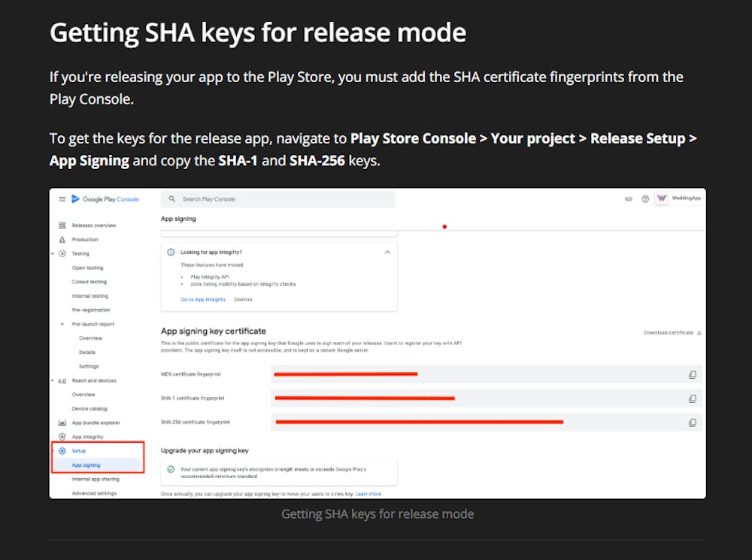Open Production from the sidebar bell icon
Viewport: 752px width, 560px height.
tap(62, 239)
